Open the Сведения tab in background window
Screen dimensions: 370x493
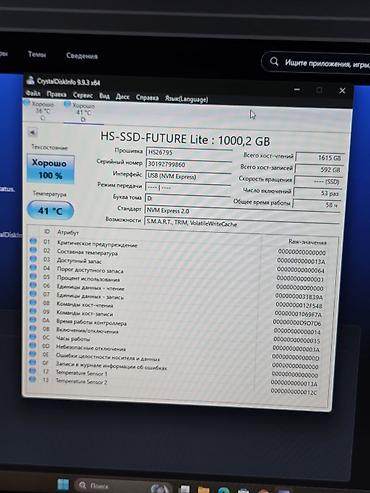pos(82,56)
